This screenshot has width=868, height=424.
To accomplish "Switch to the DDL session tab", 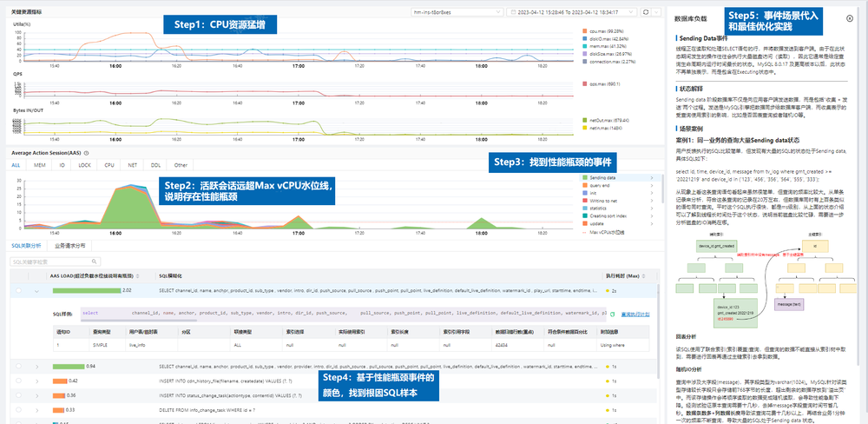I will (x=156, y=165).
